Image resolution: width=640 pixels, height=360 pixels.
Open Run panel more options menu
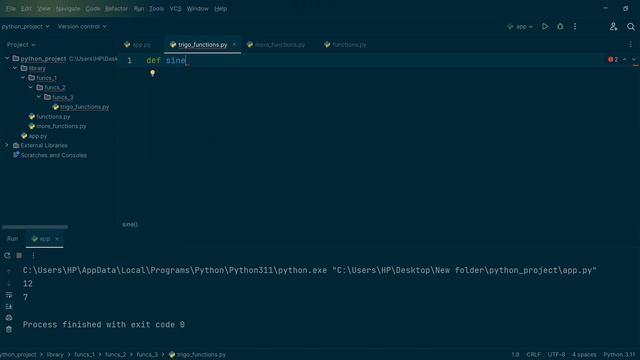tap(33, 256)
